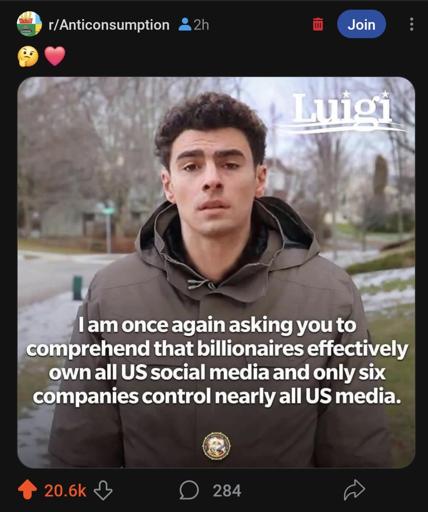The image size is (428, 512).
Task: Open the three-dot overflow menu
Action: (x=412, y=24)
